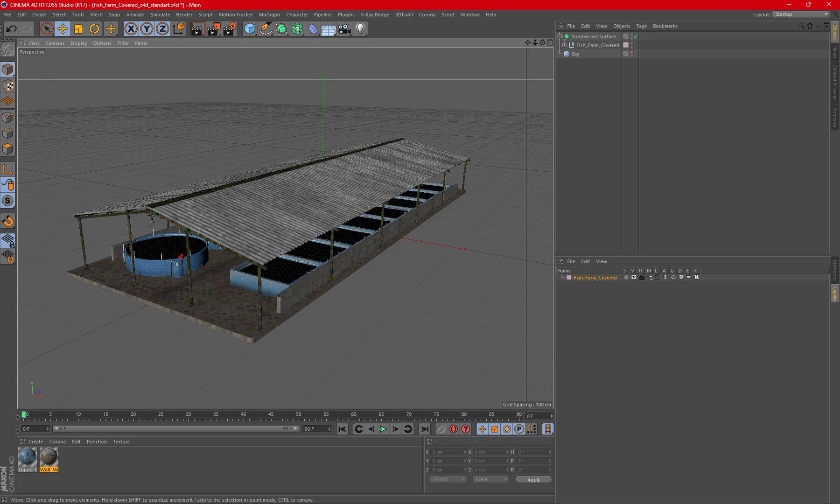The width and height of the screenshot is (840, 504).
Task: Click frame 45 on the timeline ruler
Action: [271, 414]
